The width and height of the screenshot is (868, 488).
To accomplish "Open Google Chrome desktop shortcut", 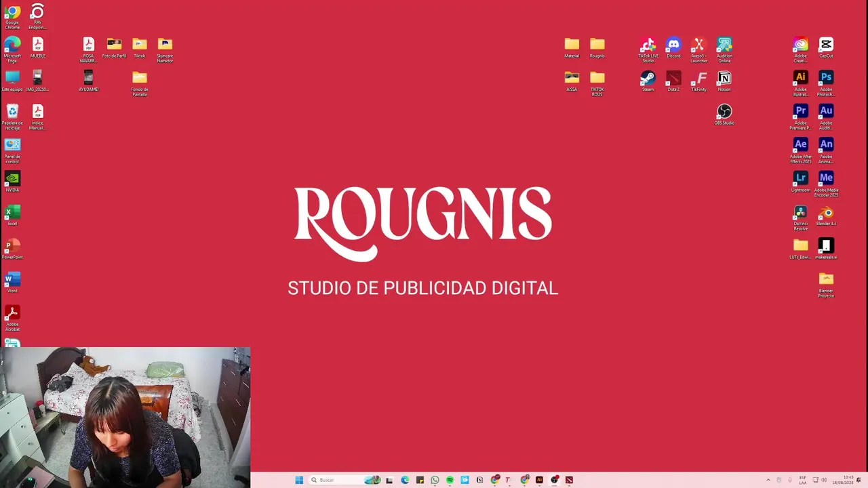I will (12, 16).
